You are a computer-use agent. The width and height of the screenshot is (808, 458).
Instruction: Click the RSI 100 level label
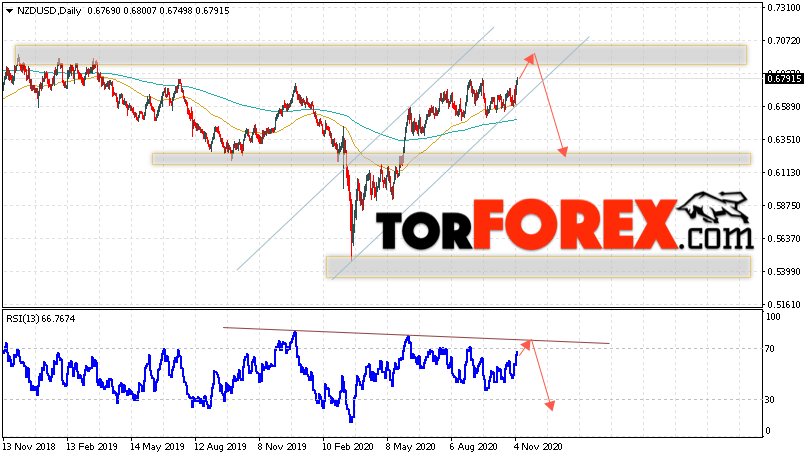pos(773,317)
